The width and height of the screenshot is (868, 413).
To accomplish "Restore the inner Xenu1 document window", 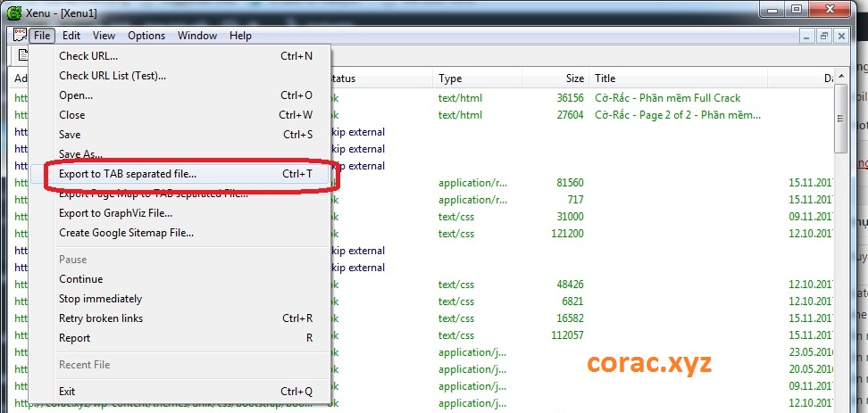I will pyautogui.click(x=824, y=36).
